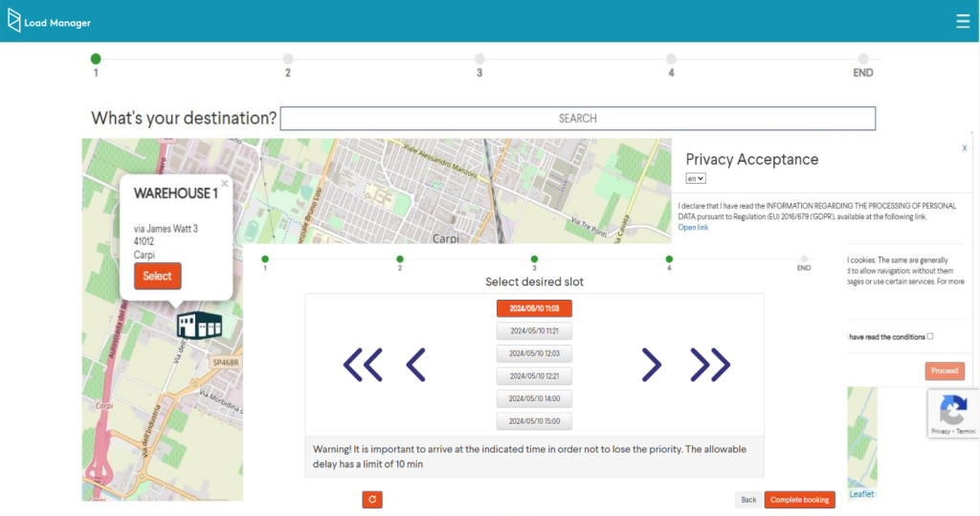Open the 'en' language dropdown
Viewport: 980px width, 516px height.
click(696, 178)
